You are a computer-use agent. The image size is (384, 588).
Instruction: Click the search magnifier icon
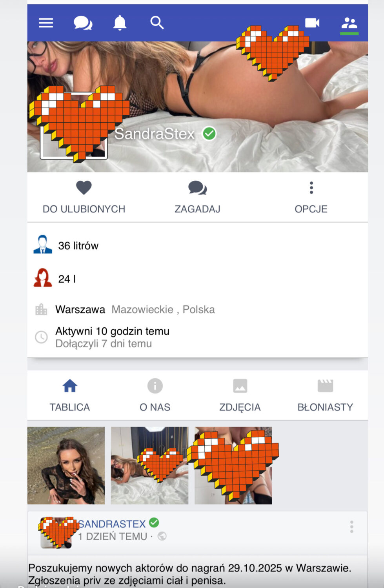click(157, 23)
